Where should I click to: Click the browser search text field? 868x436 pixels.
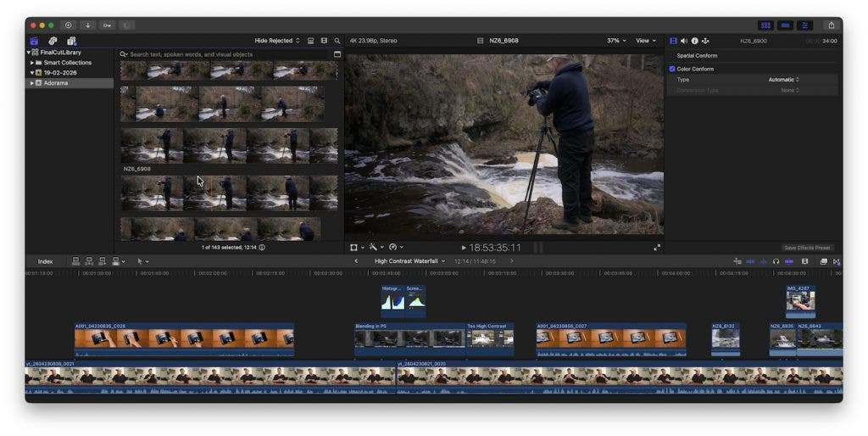(x=227, y=54)
